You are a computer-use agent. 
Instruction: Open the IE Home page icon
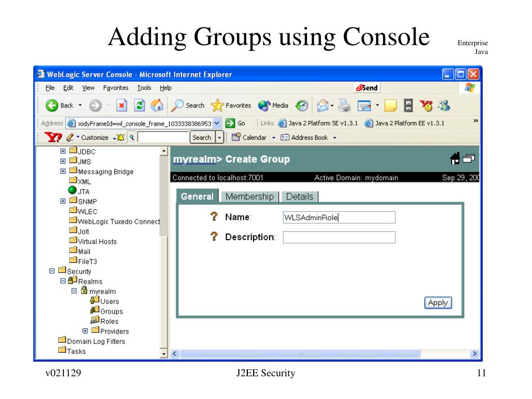[158, 105]
